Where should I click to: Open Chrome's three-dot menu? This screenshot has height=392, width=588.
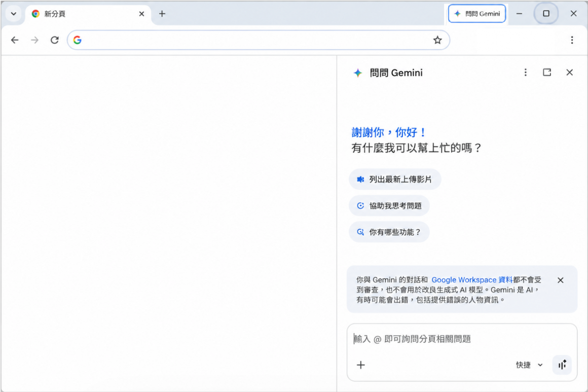pos(572,40)
